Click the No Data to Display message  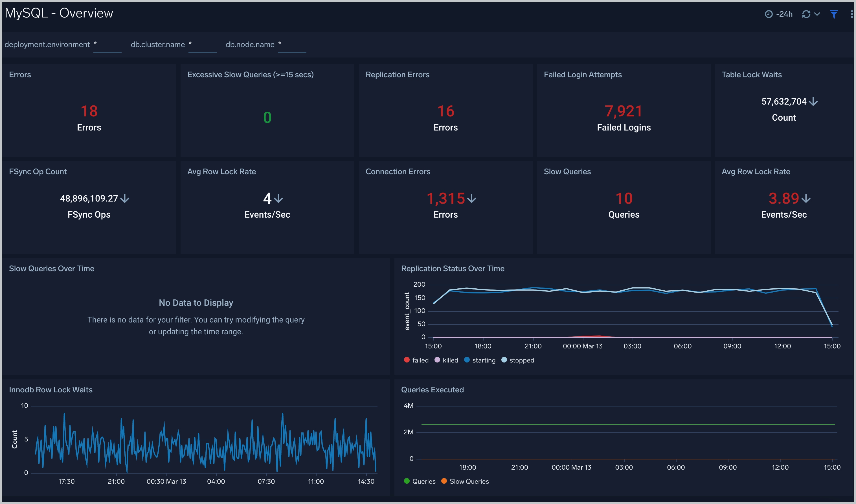[196, 303]
